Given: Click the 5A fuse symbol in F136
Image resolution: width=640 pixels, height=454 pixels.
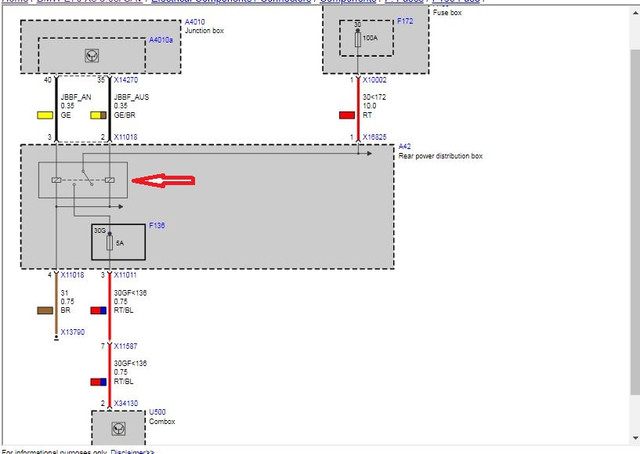Looking at the screenshot, I should (x=109, y=243).
